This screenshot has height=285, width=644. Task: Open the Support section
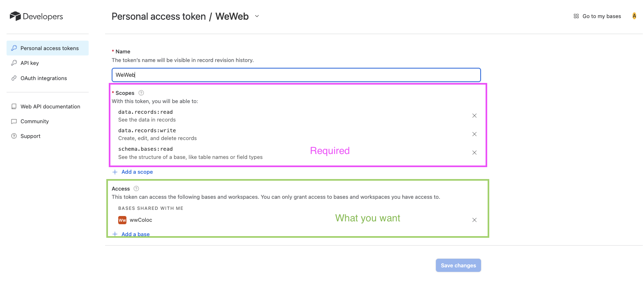[30, 136]
